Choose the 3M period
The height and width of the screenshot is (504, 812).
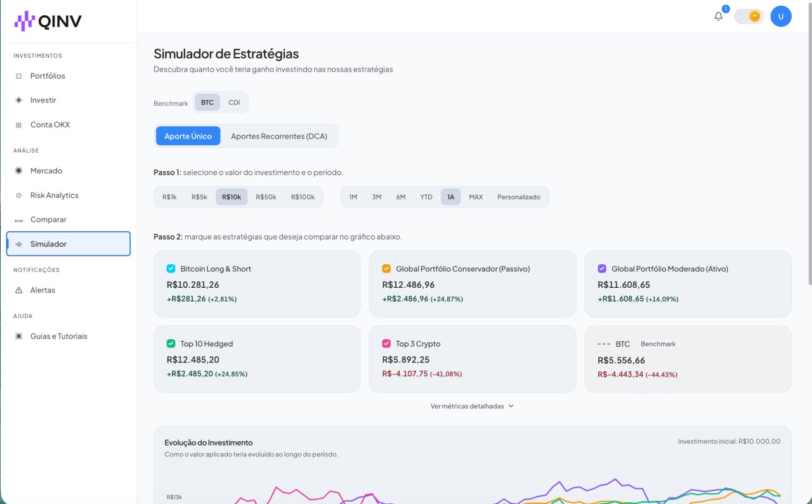[377, 197]
